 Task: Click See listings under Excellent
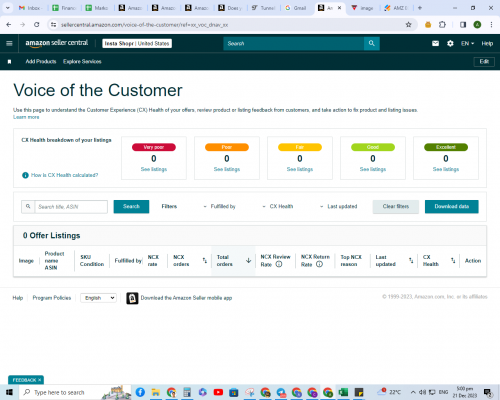point(446,169)
